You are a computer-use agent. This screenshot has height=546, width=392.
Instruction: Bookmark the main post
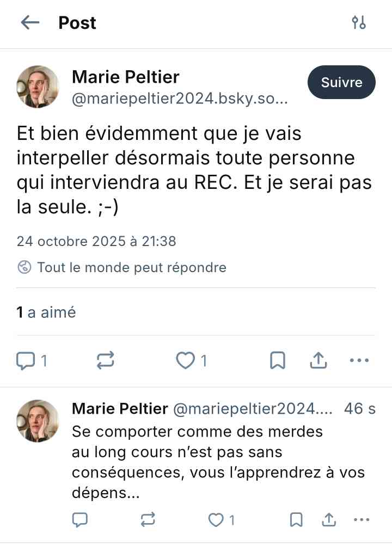pyautogui.click(x=278, y=360)
